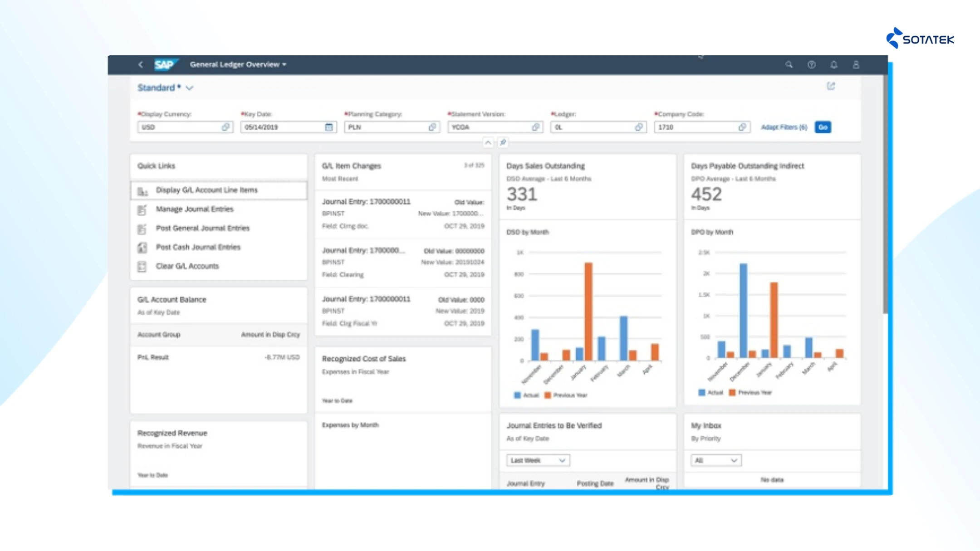
Task: Open value help for Planning Category field
Action: [x=432, y=127]
